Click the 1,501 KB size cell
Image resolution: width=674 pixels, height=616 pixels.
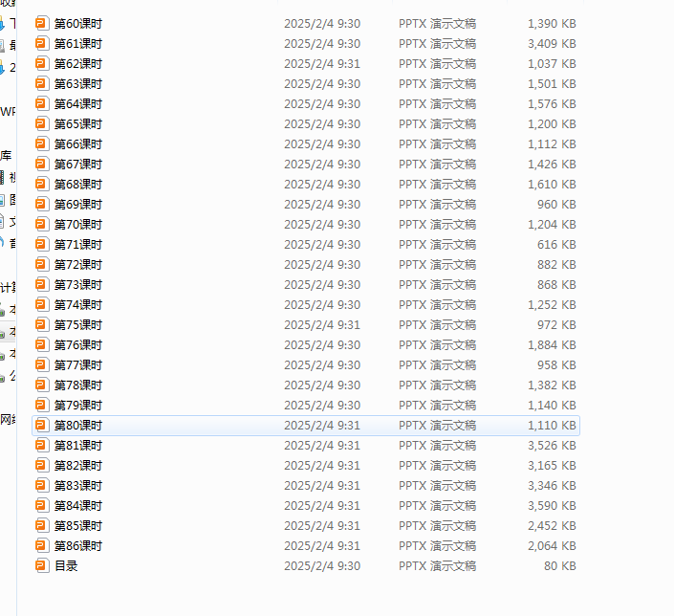[x=552, y=83]
